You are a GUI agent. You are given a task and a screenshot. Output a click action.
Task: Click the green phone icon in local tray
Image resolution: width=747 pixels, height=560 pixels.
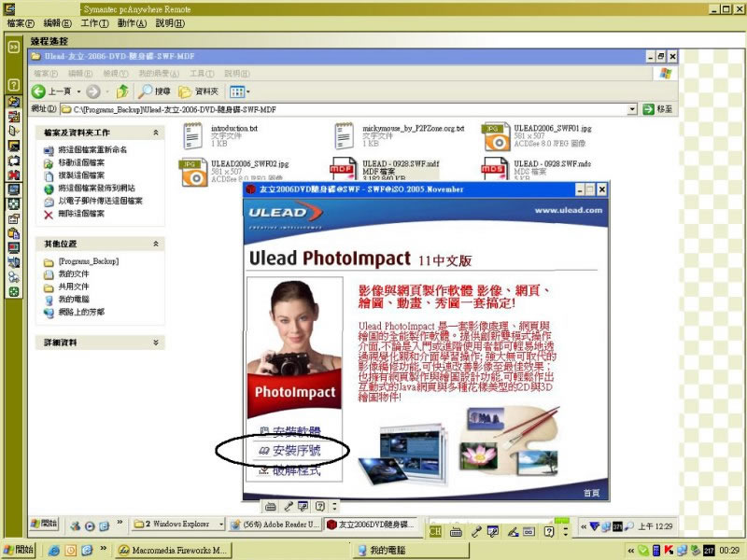[643, 551]
